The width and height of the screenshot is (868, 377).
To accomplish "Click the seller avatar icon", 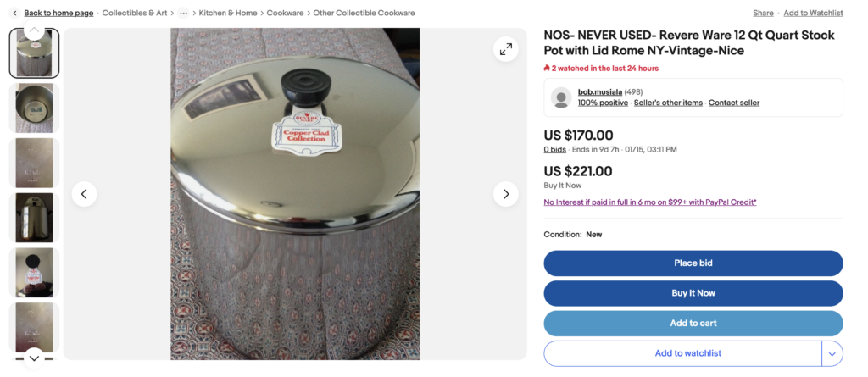I will (561, 97).
